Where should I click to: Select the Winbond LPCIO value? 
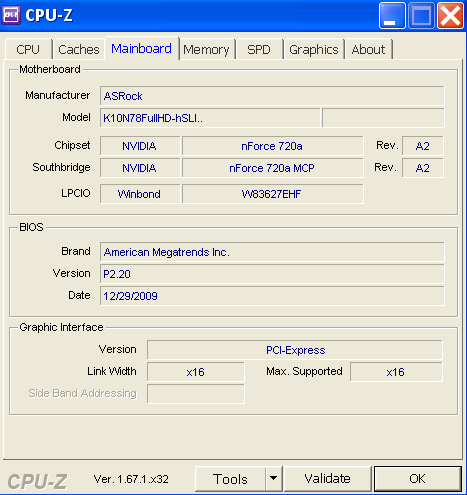tap(140, 194)
